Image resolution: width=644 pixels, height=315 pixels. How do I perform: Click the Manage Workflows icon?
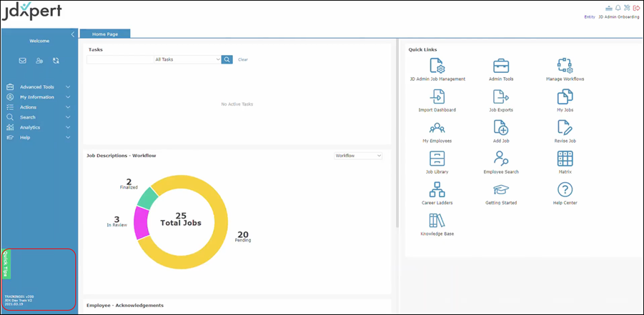click(x=565, y=66)
